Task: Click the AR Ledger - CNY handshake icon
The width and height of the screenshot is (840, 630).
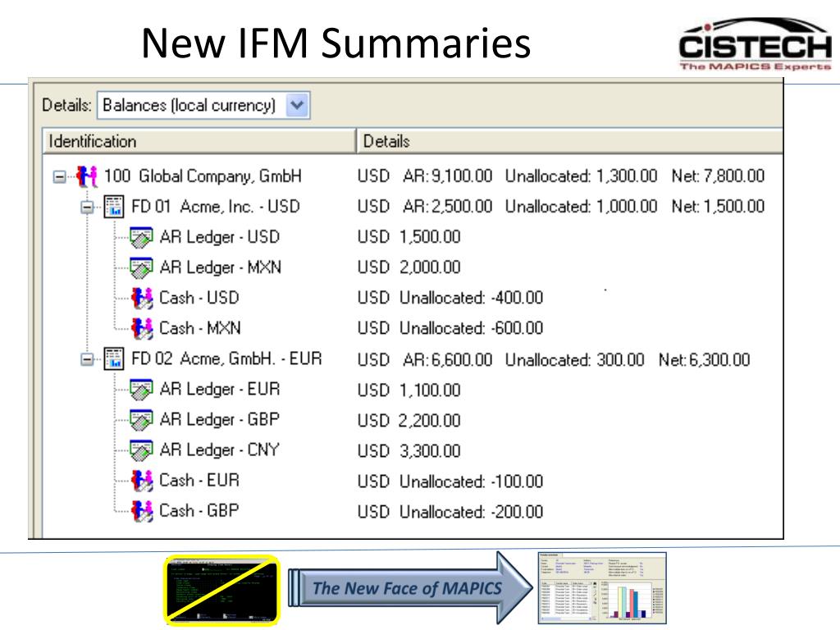Action: (141, 450)
